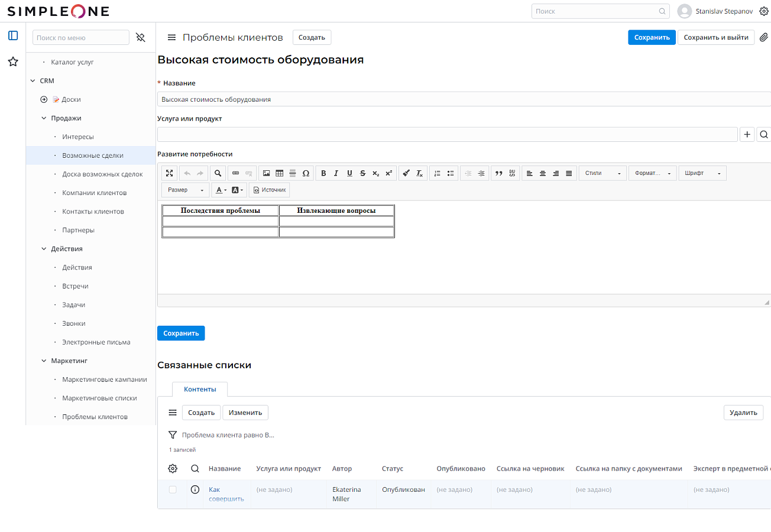The image size is (771, 532).
Task: Insert a bulleted list
Action: pyautogui.click(x=451, y=173)
